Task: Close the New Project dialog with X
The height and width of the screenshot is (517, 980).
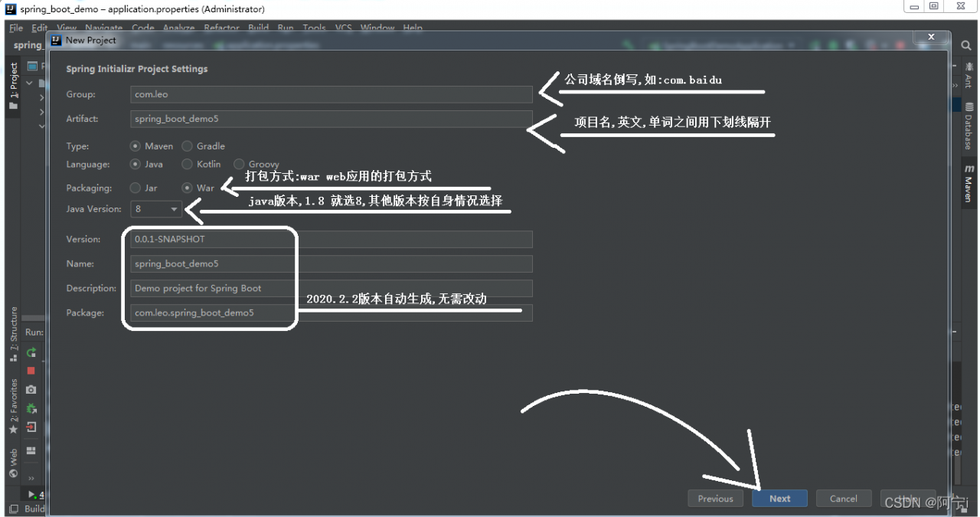Action: pos(931,37)
